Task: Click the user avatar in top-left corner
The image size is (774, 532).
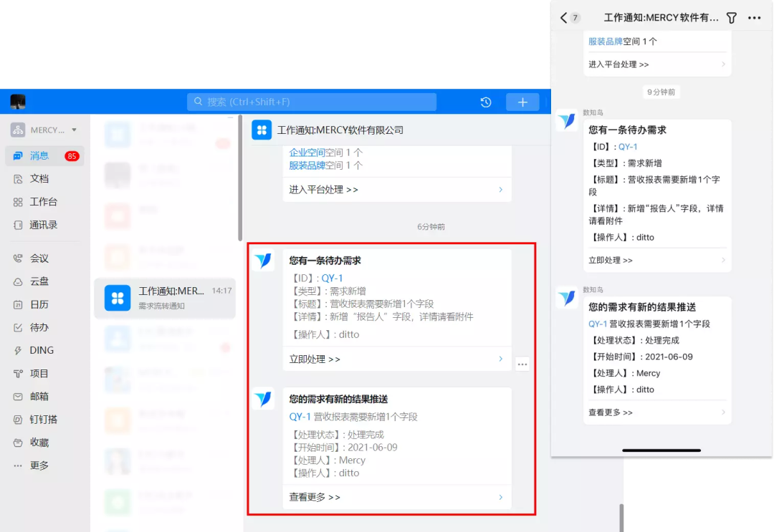Action: click(x=18, y=102)
